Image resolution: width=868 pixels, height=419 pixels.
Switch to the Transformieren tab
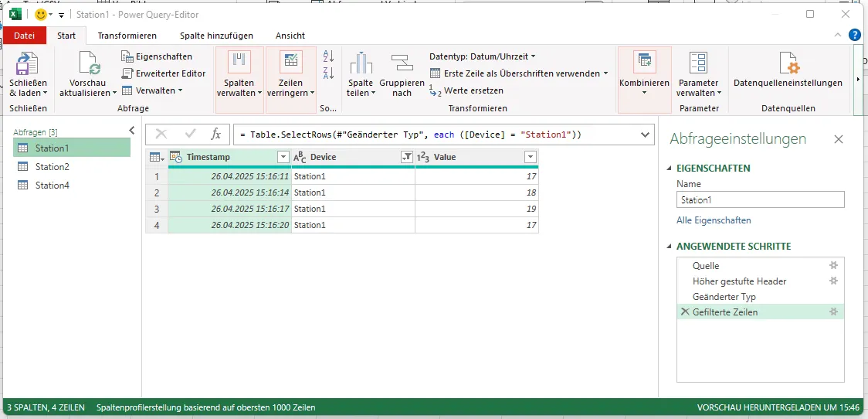coord(127,36)
